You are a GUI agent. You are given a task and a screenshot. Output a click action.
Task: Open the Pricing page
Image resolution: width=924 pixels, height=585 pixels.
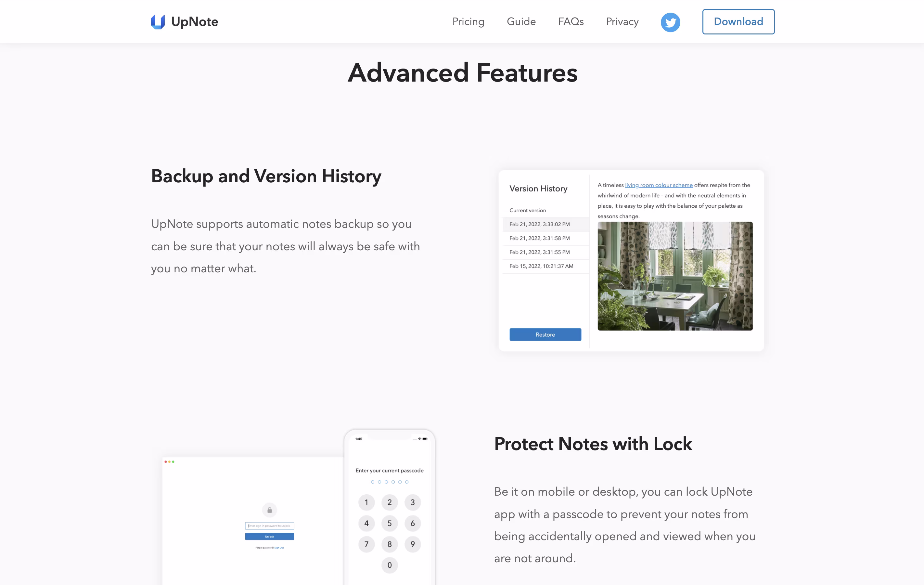click(468, 21)
